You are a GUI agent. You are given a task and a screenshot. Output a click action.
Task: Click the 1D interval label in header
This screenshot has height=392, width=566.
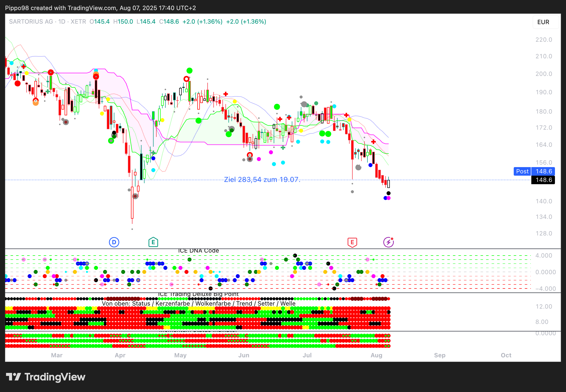pos(62,22)
